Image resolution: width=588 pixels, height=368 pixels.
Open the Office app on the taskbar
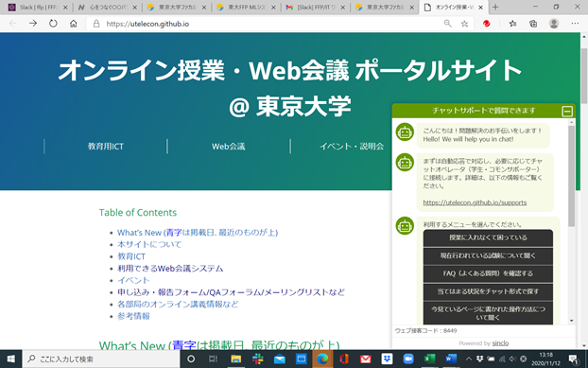[x=344, y=359]
